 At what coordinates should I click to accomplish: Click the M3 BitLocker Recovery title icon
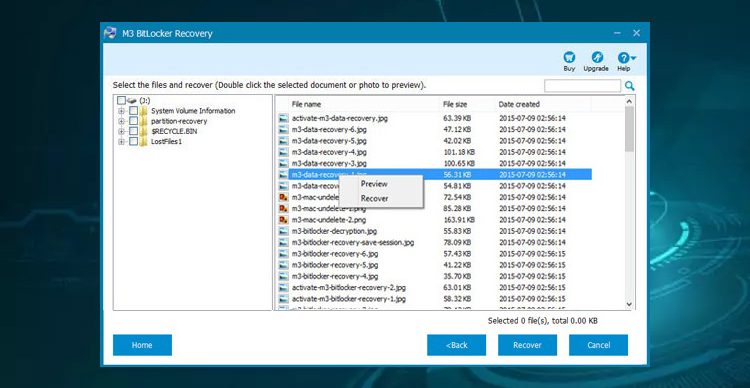tap(110, 33)
